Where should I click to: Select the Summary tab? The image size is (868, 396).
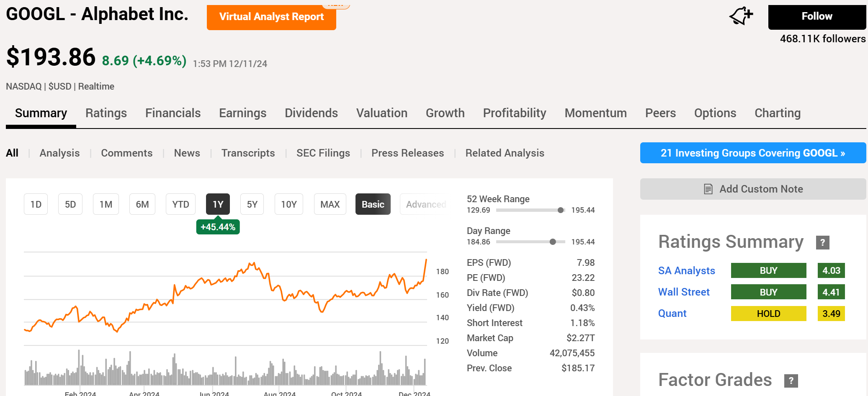(x=41, y=113)
